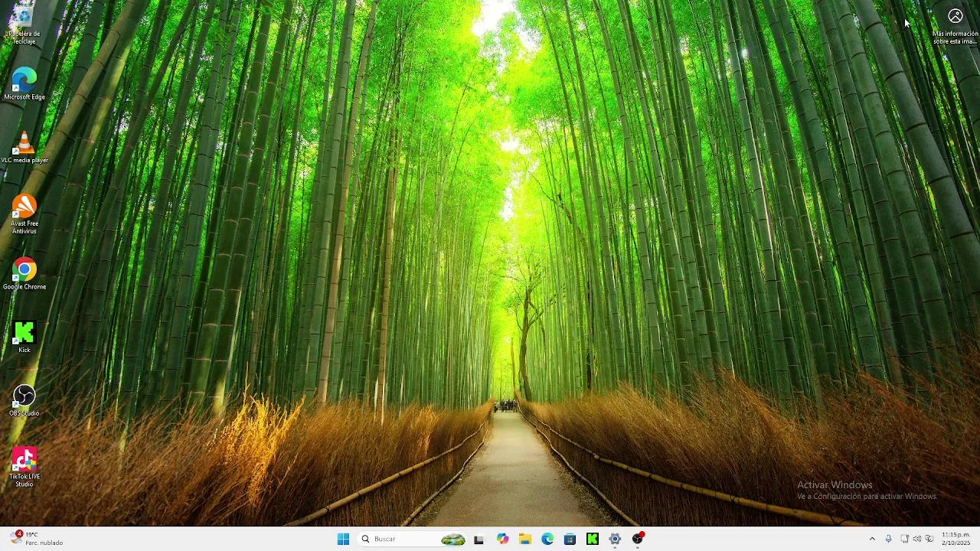The image size is (980, 551).
Task: Select the OBS Studio desktop icon
Action: pos(24,400)
